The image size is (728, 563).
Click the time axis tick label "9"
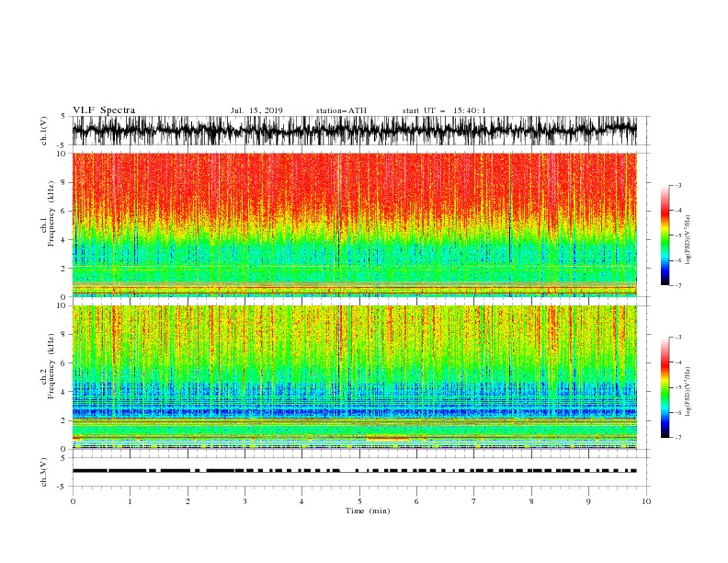(x=588, y=501)
